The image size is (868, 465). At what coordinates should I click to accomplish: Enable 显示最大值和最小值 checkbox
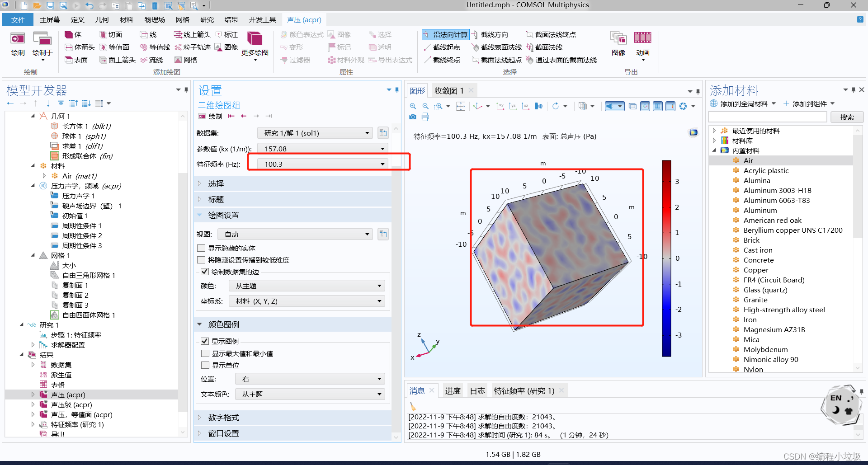point(205,353)
